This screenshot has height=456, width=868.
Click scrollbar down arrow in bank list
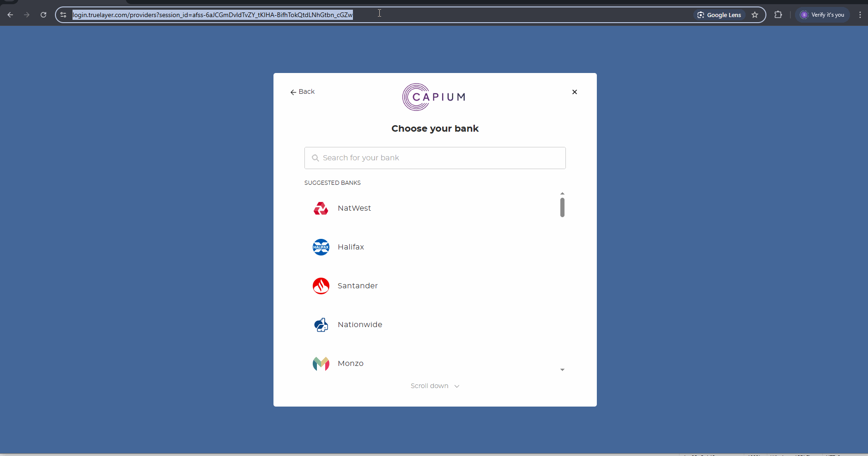point(562,370)
